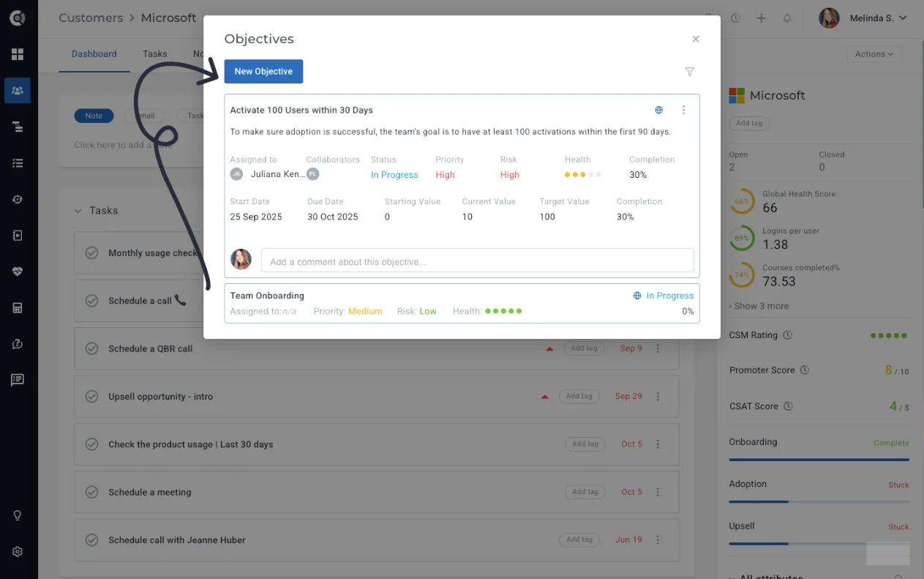Mark Schedule a QBR call task complete

point(92,348)
